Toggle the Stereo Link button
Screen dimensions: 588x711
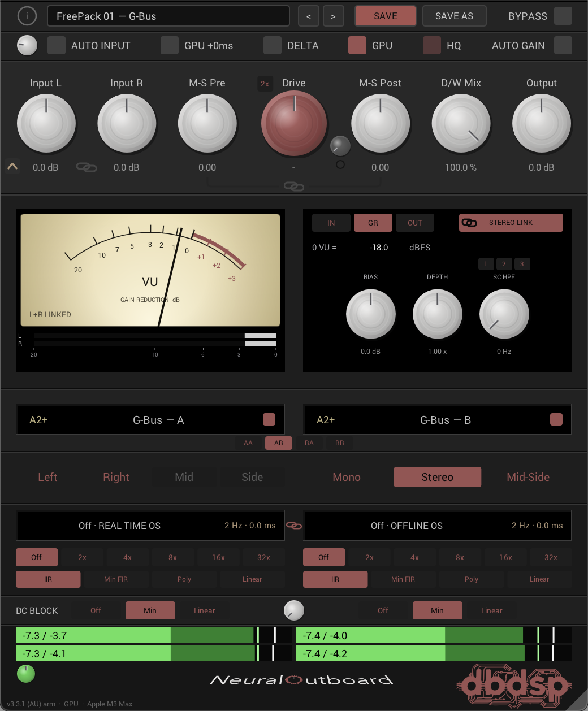(511, 223)
